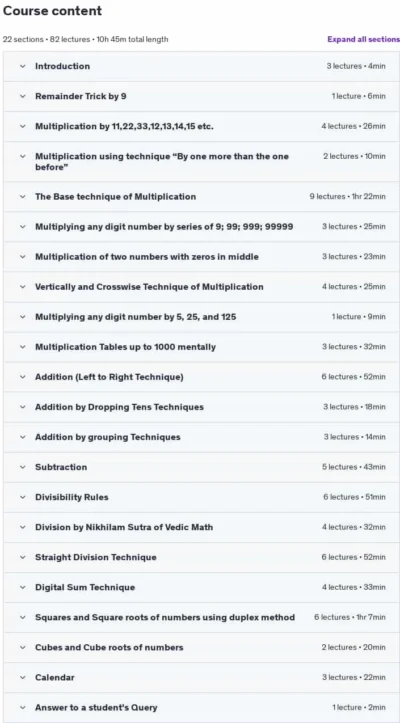Click the chevron icon for Divisibility Rules

tap(23, 497)
